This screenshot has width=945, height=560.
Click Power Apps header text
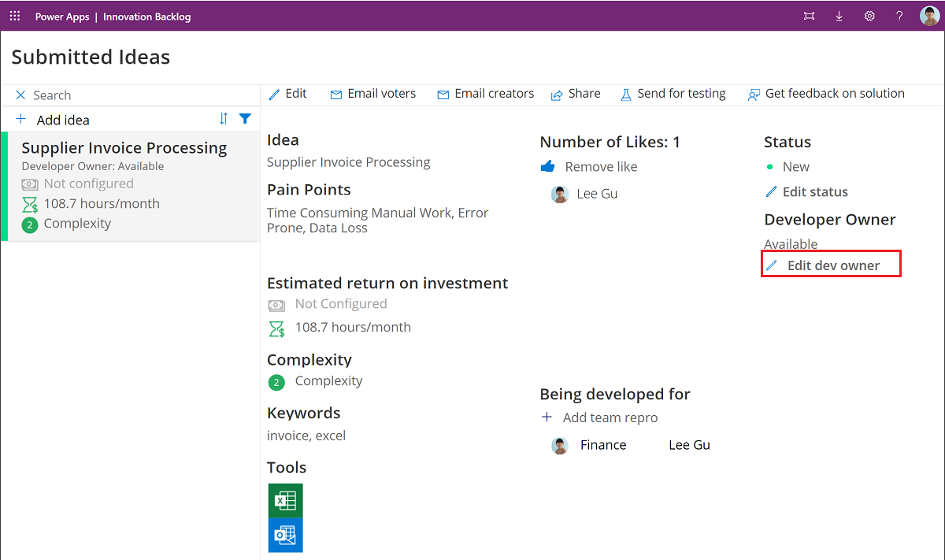[x=62, y=17]
